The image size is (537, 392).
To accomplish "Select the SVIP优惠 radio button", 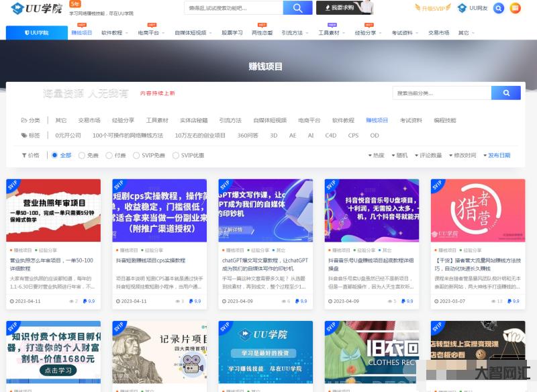I will coord(175,155).
